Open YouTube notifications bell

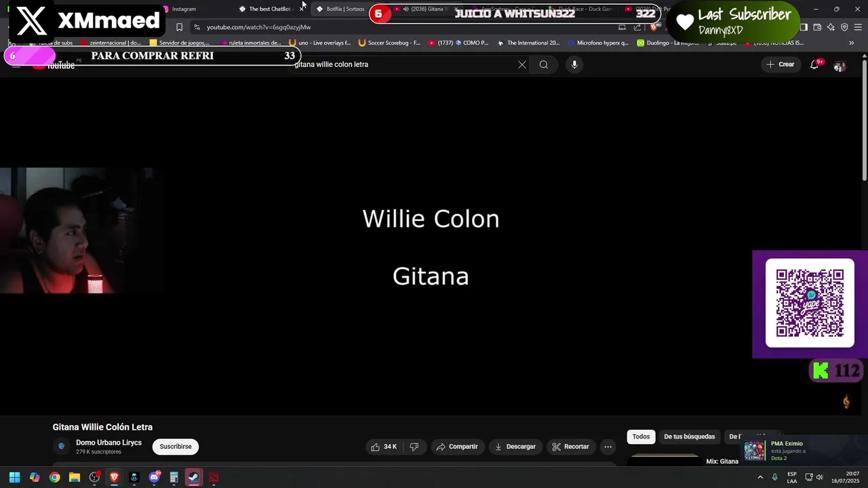pos(814,64)
